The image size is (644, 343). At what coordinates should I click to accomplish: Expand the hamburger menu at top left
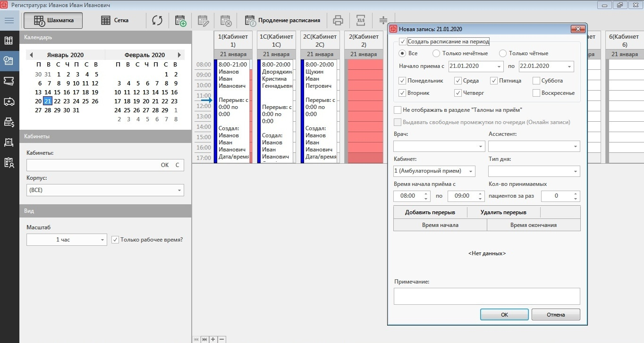tap(9, 20)
